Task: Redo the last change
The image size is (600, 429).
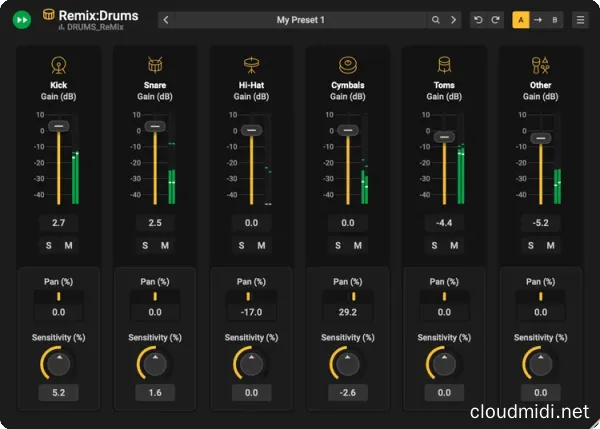Action: pyautogui.click(x=495, y=20)
